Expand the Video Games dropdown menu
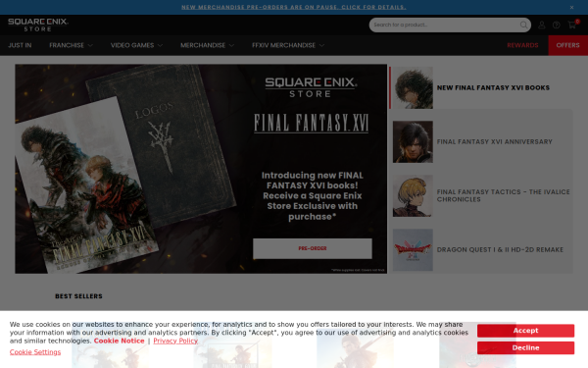Screen dimensions: 588x368 [136, 45]
